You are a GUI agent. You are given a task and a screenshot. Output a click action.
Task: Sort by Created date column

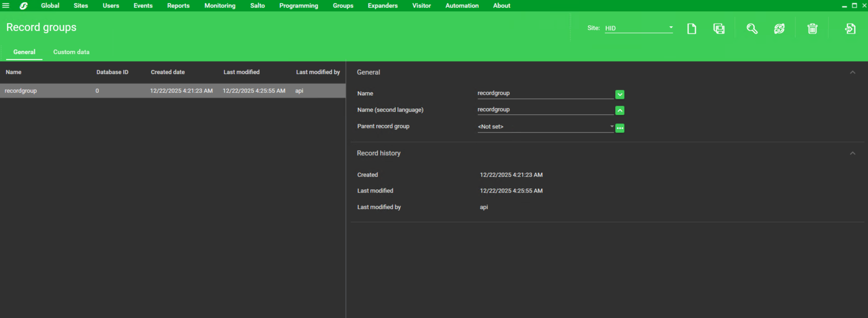point(168,72)
